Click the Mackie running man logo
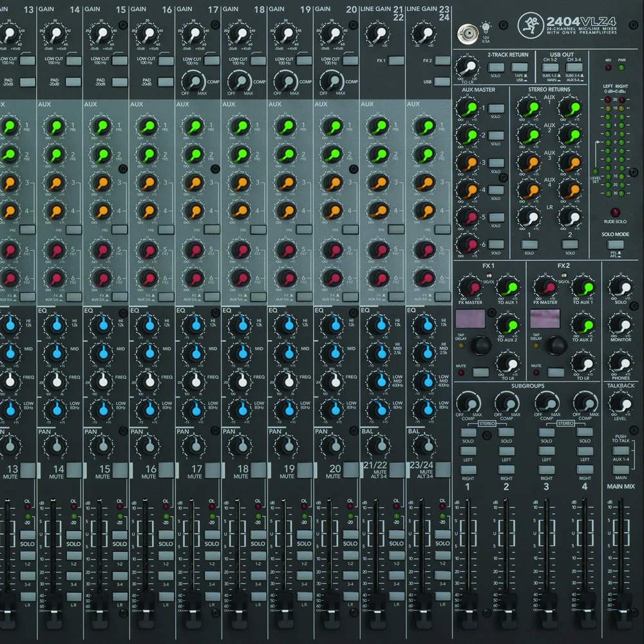Screen dimensions: 644x644 pos(530,26)
